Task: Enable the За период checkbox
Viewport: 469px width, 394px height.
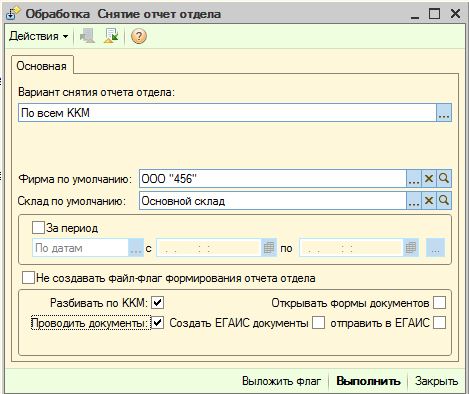Action: (x=38, y=228)
